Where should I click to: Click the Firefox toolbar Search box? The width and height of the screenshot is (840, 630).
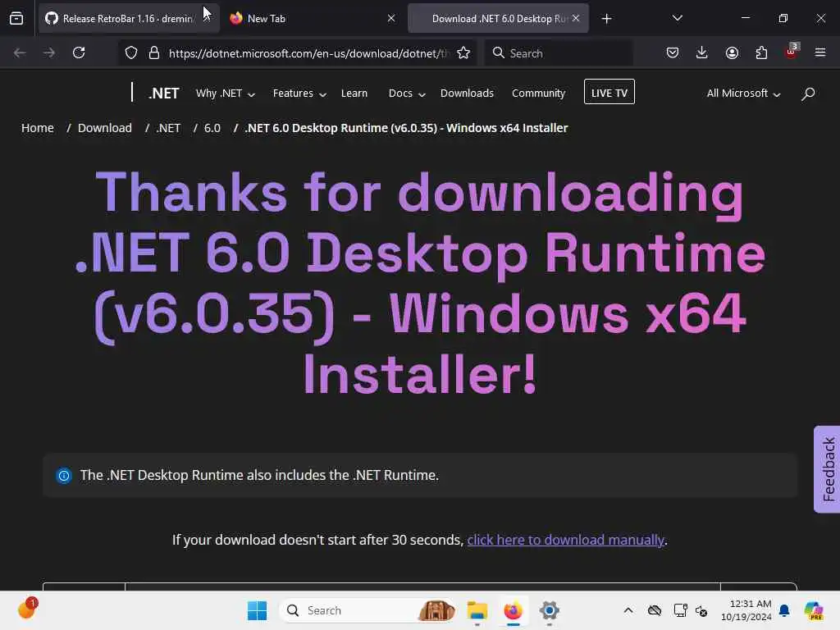(x=559, y=53)
